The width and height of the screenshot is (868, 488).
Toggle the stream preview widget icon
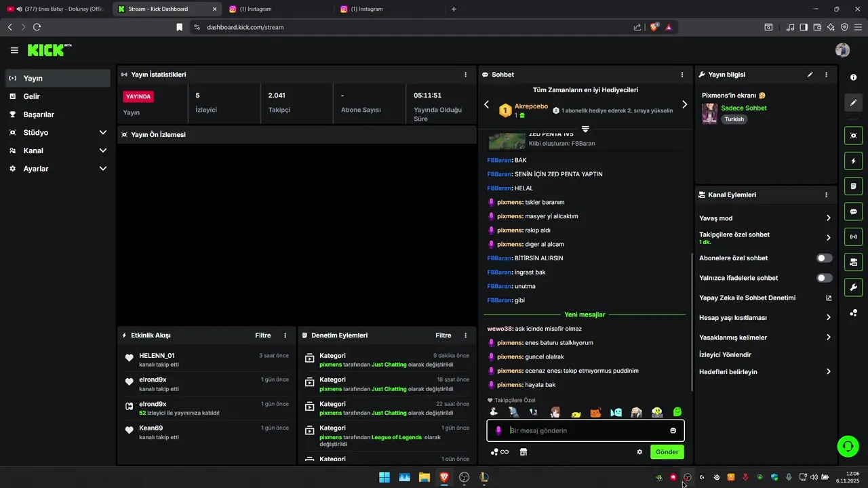pos(853,136)
